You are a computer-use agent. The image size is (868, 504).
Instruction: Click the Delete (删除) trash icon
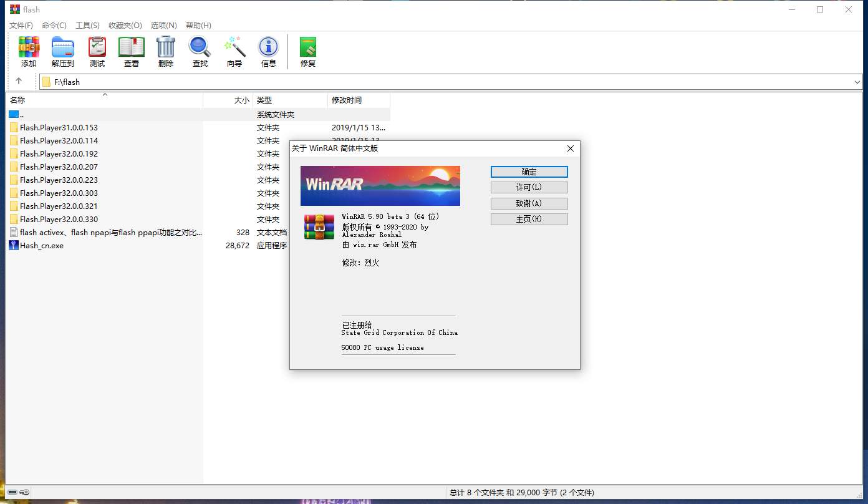[166, 47]
